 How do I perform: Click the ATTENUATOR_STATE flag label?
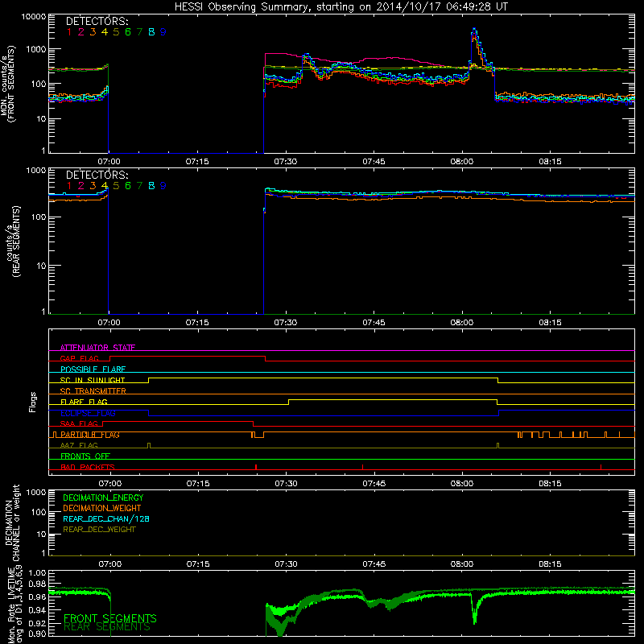[97, 348]
